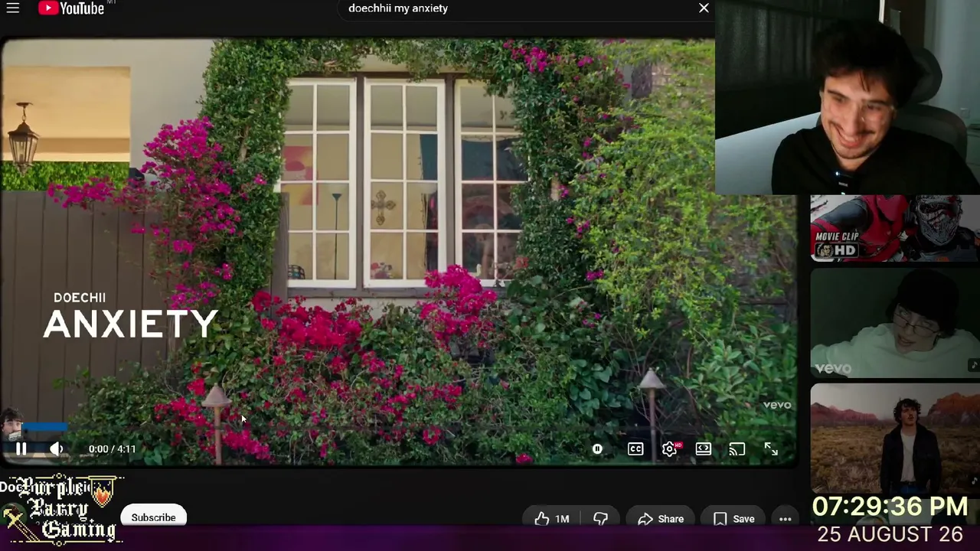Open the more actions three-dot menu
The image size is (980, 551).
(786, 519)
